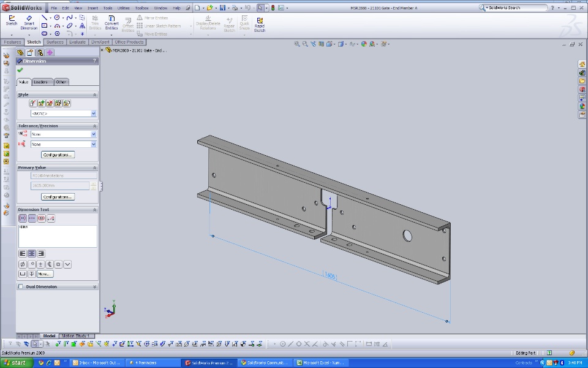Insert the plus/minus symbol
The width and height of the screenshot is (588, 368).
pyautogui.click(x=40, y=264)
